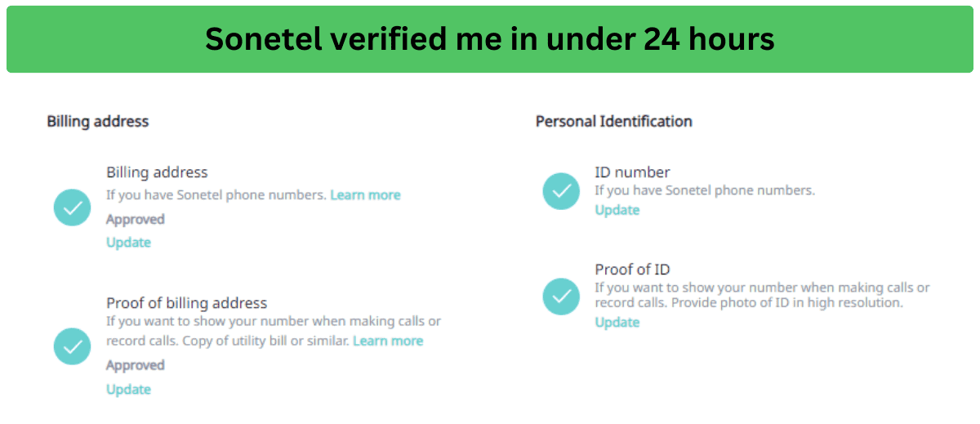Screen dimensions: 980x424
Task: Click the Proof of ID checkmark icon
Action: tap(561, 297)
